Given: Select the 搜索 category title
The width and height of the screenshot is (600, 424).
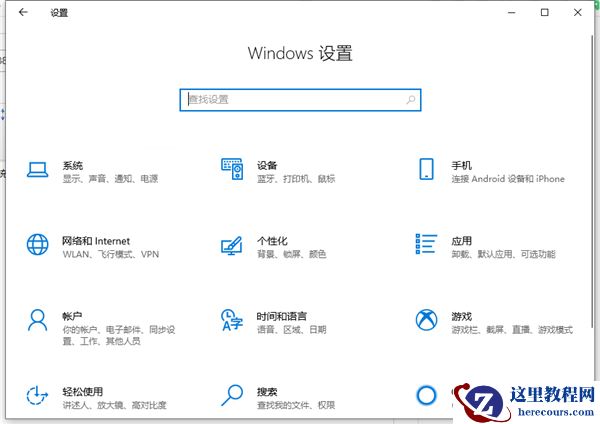Looking at the screenshot, I should click(x=267, y=391).
